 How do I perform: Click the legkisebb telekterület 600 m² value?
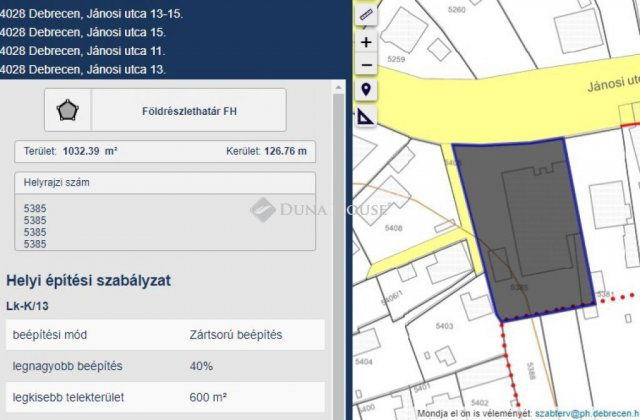[208, 397]
